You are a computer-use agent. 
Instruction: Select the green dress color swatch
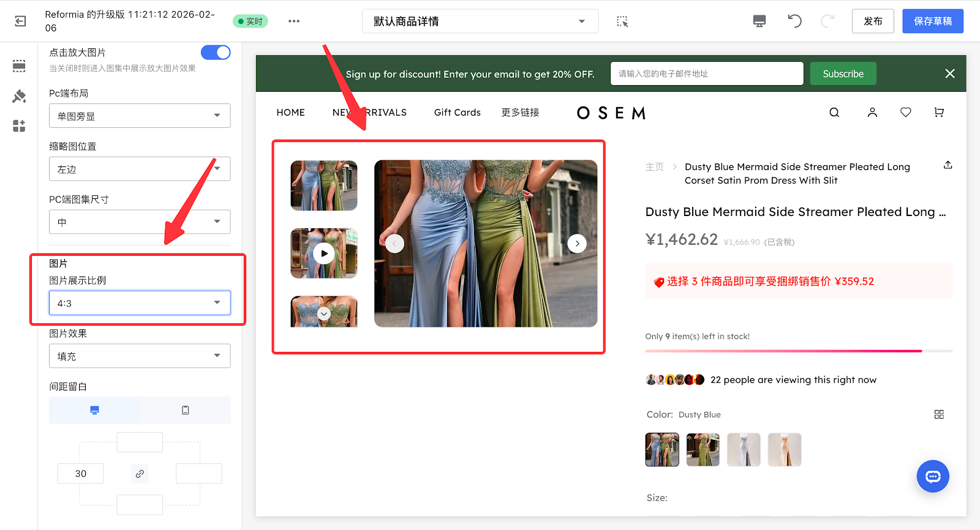tap(703, 450)
